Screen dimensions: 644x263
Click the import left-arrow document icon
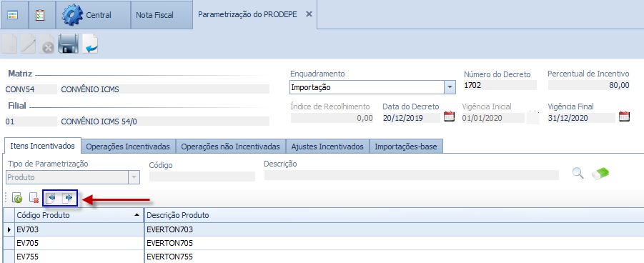(x=51, y=199)
